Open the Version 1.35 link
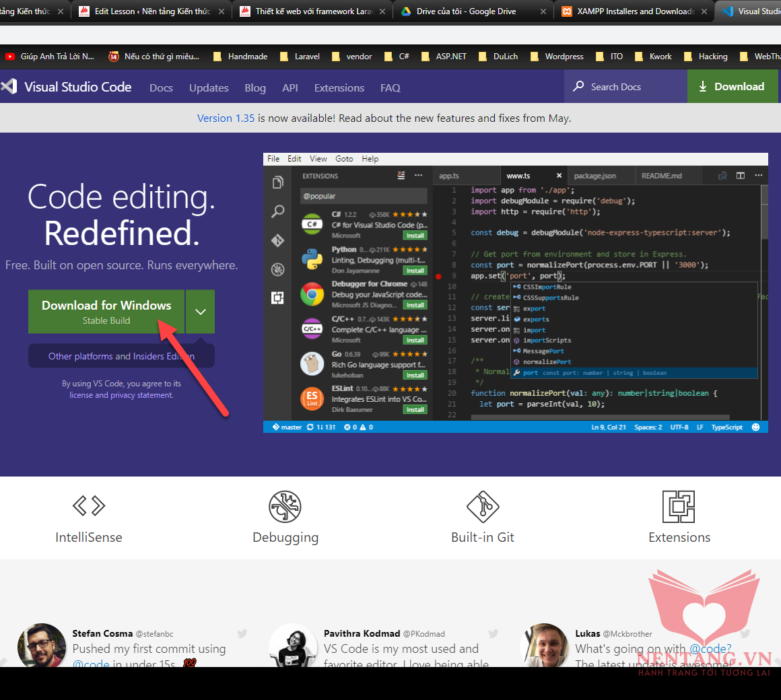The image size is (781, 700). click(226, 118)
